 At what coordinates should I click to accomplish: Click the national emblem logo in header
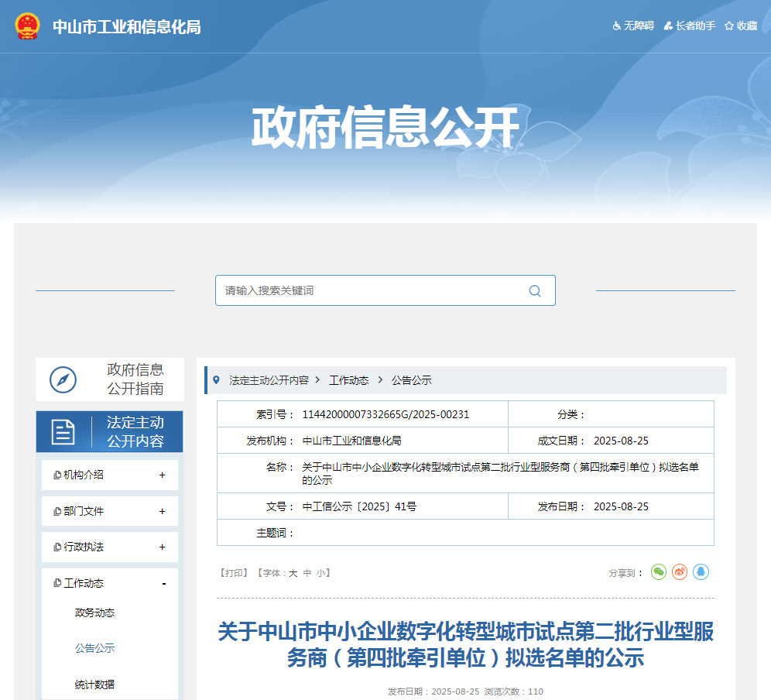(28, 26)
